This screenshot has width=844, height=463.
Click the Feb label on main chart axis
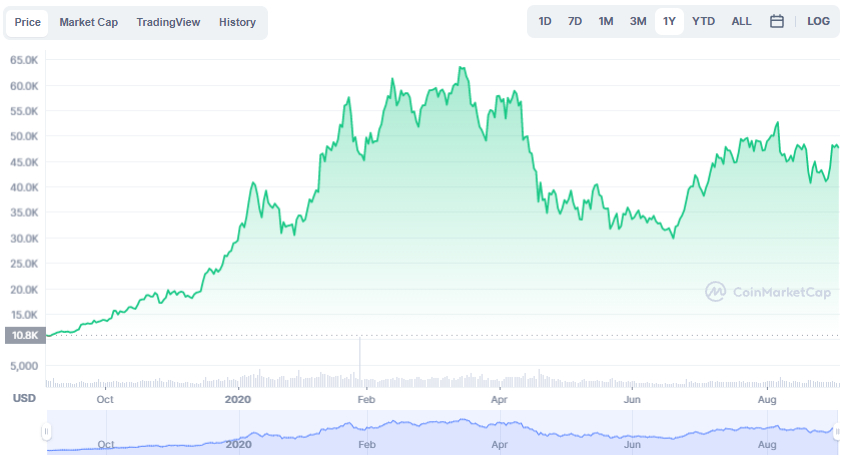(366, 399)
